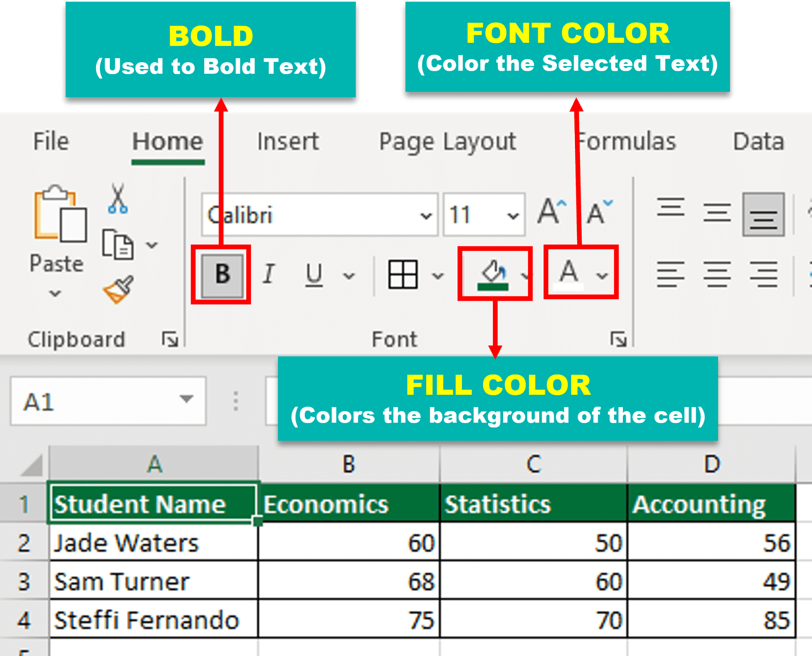This screenshot has height=656, width=812.
Task: Open the Page Layout tab
Action: (x=447, y=142)
